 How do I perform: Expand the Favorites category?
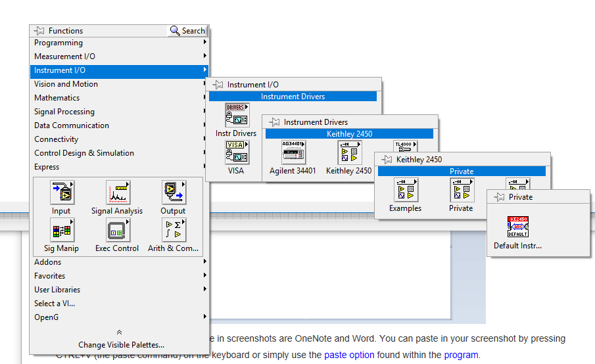119,276
